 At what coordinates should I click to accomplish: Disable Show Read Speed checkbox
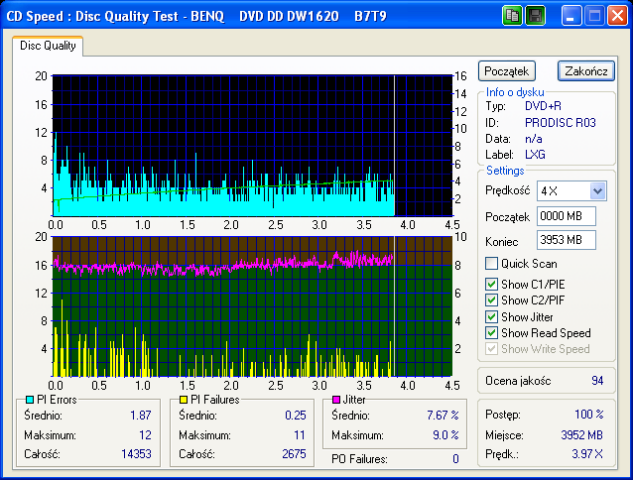[x=491, y=333]
